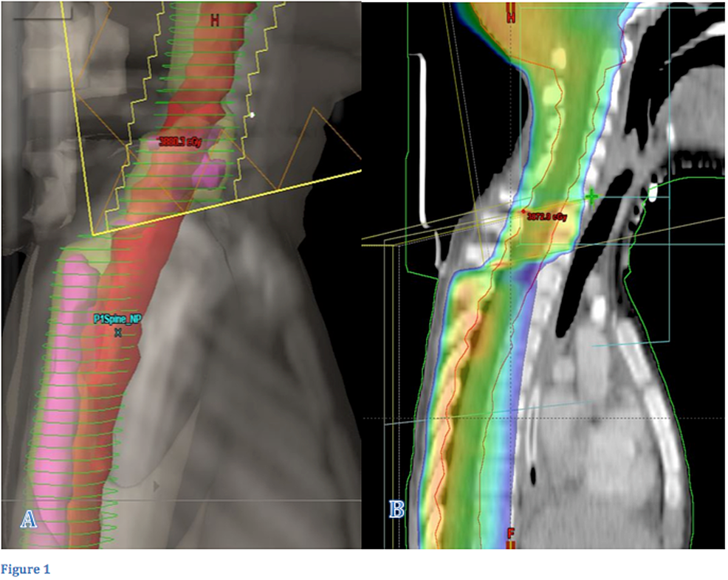Screen dimensions: 728x580
Task: Select the green crosshair marker in panel B
Action: tap(591, 197)
